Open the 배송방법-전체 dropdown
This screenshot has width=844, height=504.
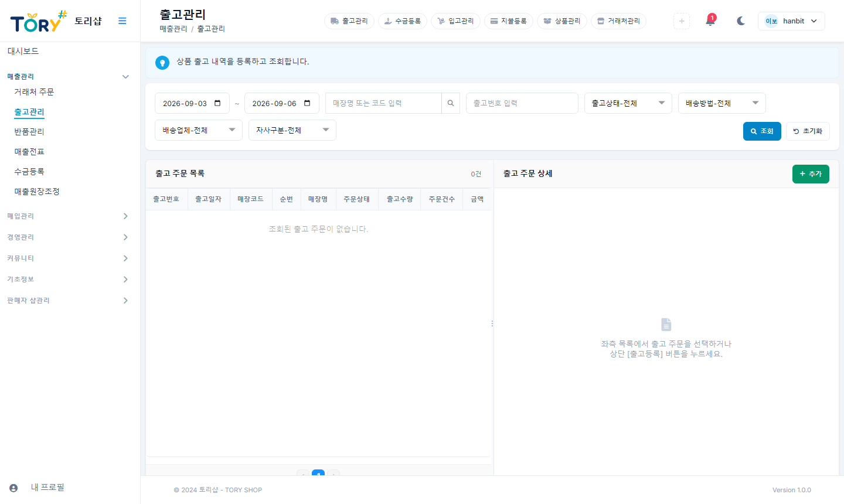pyautogui.click(x=722, y=103)
